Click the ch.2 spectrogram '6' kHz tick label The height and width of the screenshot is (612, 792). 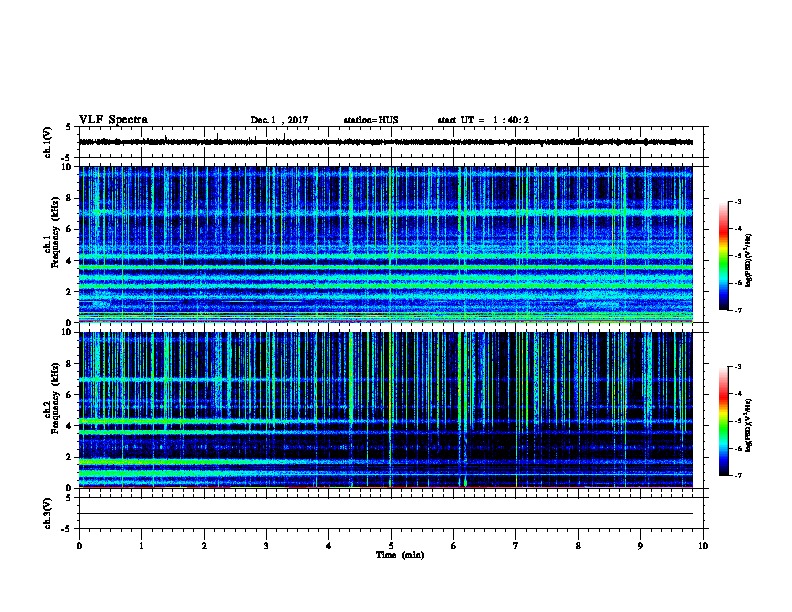pos(70,394)
